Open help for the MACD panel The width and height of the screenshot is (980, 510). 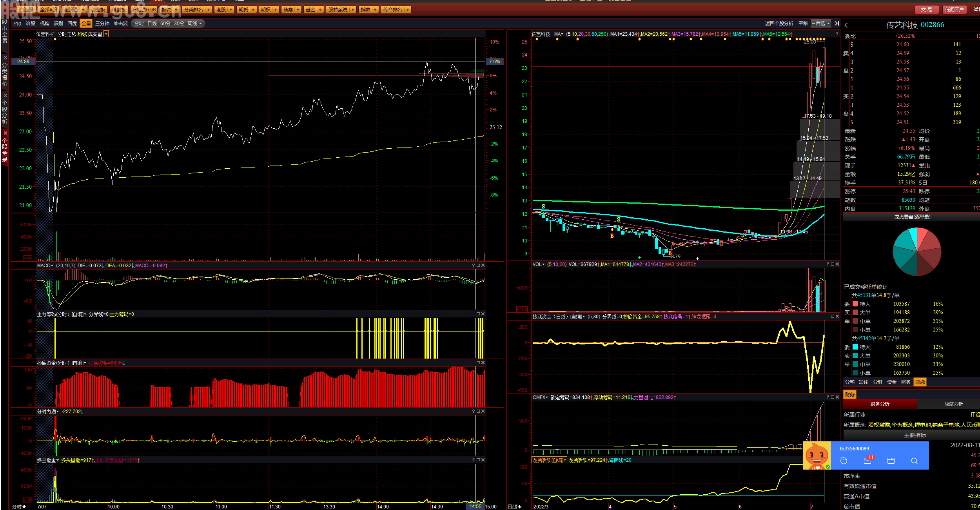tap(474, 266)
